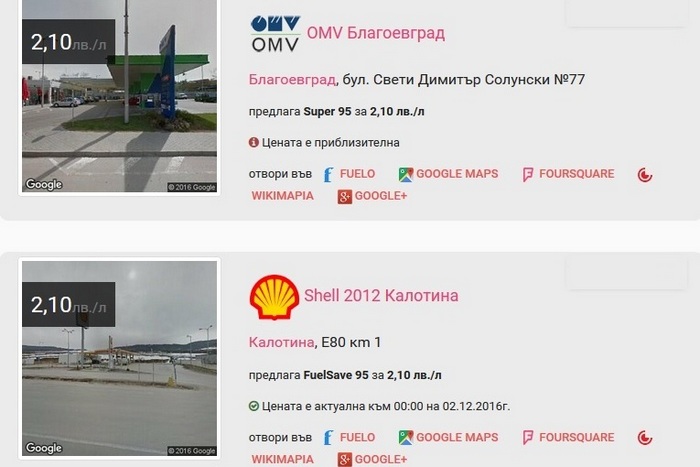Open OMV station in Google Maps
700x467 pixels.
[x=448, y=174]
